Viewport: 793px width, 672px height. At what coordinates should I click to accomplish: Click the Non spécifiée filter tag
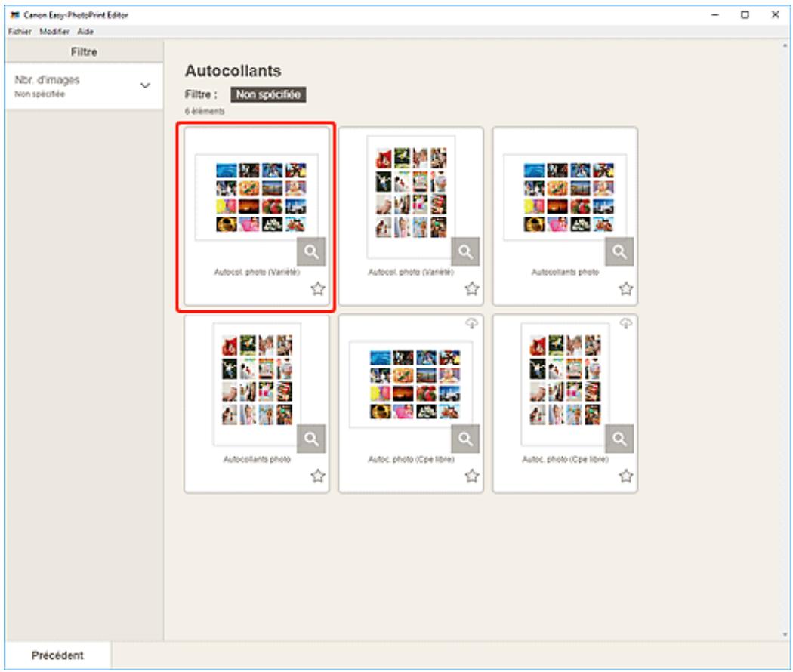pos(268,94)
